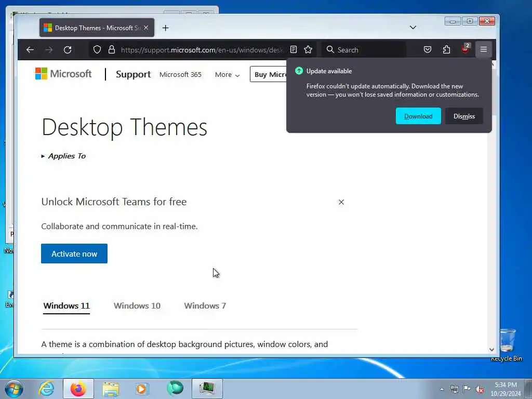
Task: Toggle reader view icon in the address bar
Action: click(x=294, y=50)
